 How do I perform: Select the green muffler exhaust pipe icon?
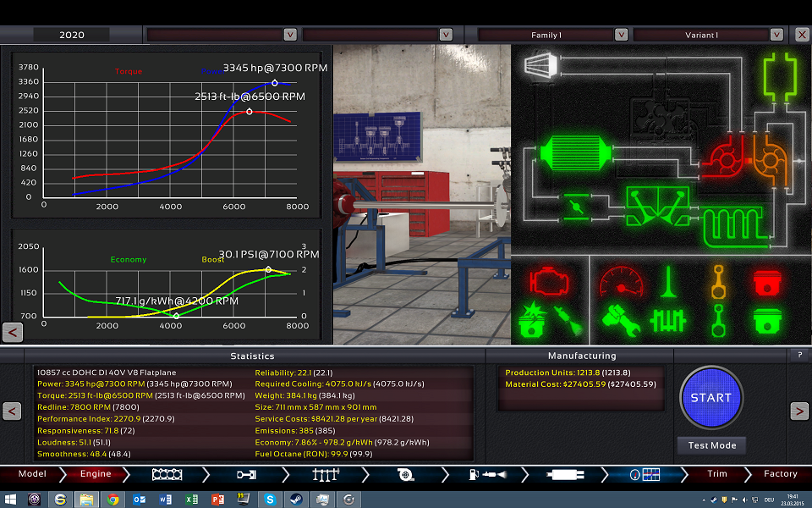(780, 76)
